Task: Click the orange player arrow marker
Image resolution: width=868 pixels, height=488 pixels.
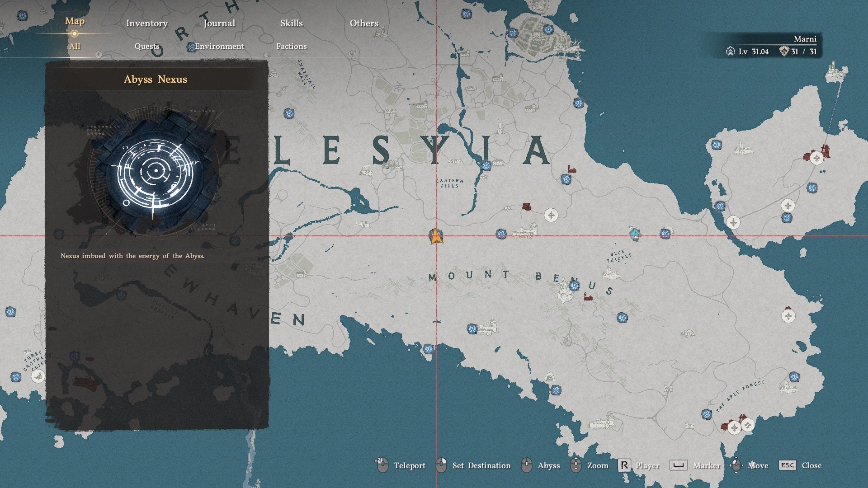Action: [x=436, y=236]
